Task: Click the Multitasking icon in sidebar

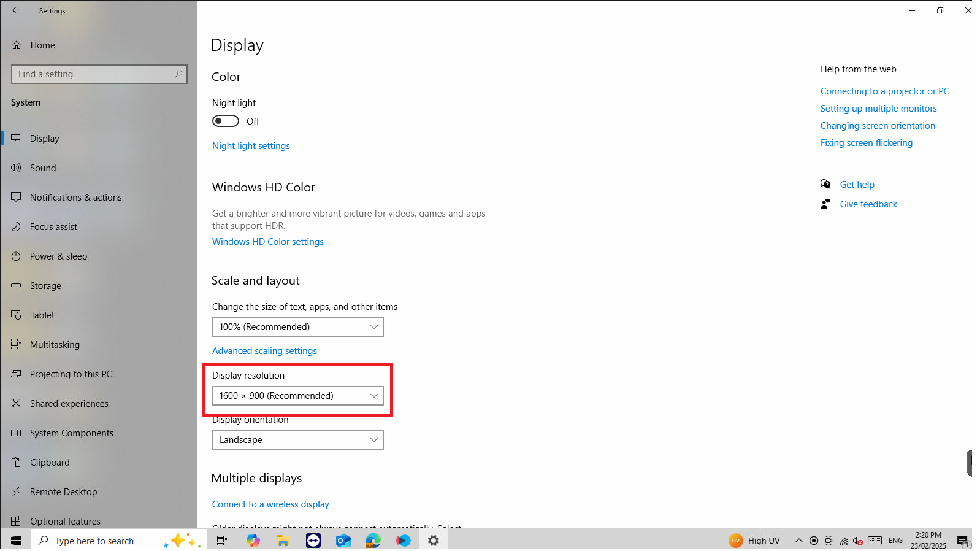Action: click(16, 345)
